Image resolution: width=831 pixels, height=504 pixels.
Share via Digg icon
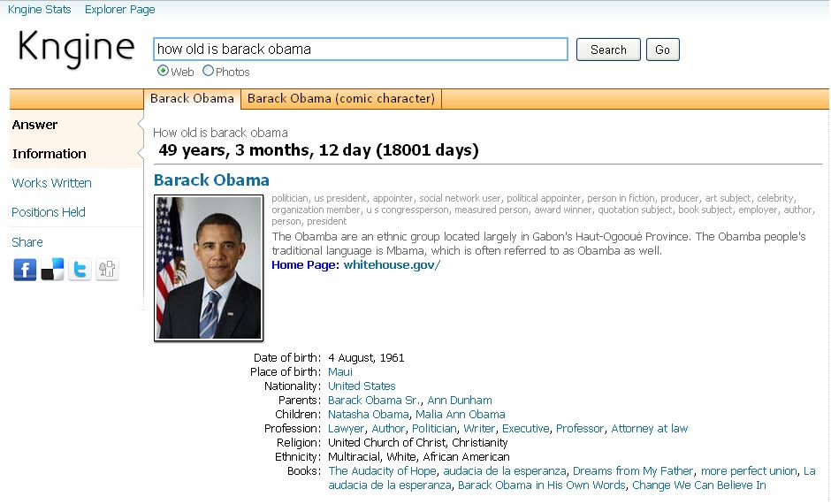tap(108, 270)
